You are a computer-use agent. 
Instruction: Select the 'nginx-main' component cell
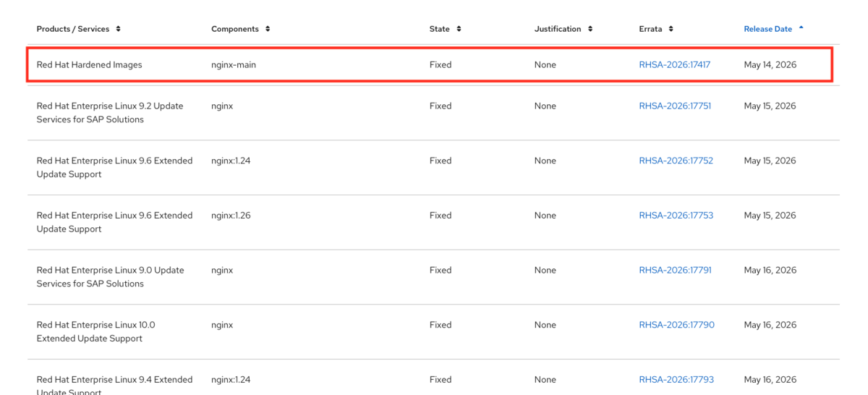(234, 64)
